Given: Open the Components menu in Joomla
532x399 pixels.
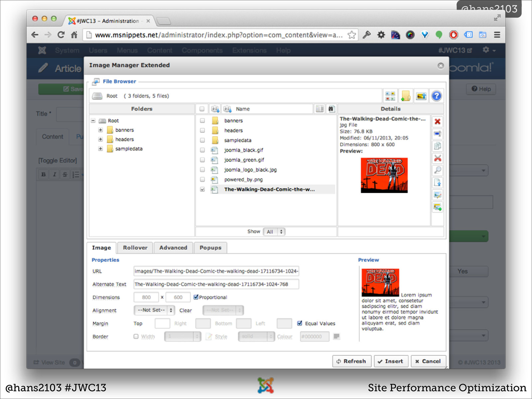Looking at the screenshot, I should coord(202,50).
